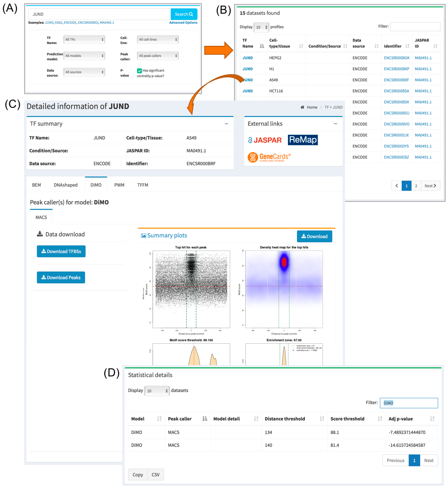The image size is (448, 489).
Task: Sort by Identifier column icon
Action: point(407,46)
